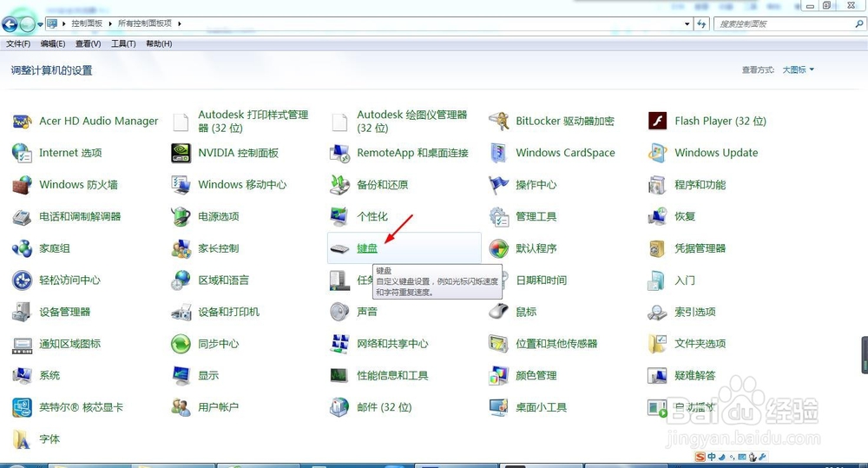Click the 默认程序 link
The image size is (868, 468).
[x=536, y=248]
